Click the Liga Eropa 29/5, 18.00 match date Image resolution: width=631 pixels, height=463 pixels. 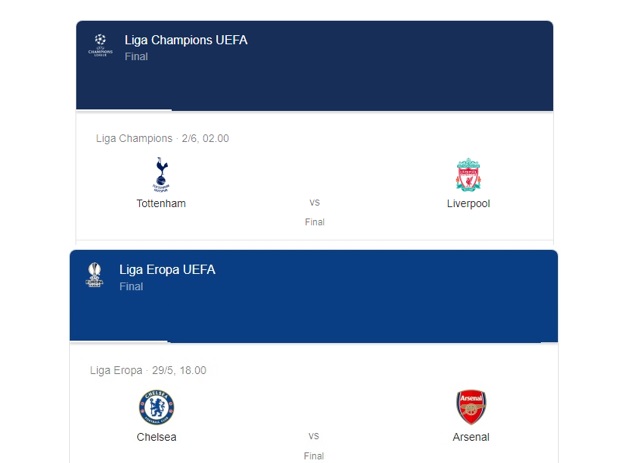click(x=148, y=370)
